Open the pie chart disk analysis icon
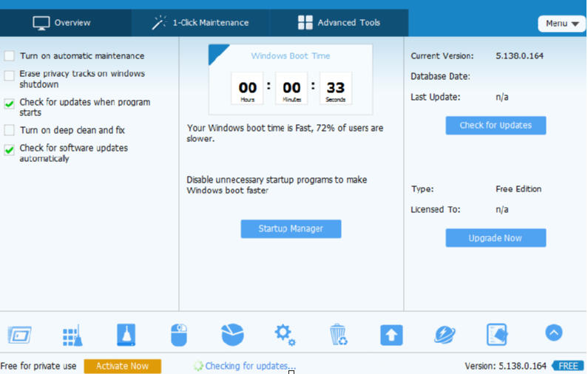 [232, 335]
